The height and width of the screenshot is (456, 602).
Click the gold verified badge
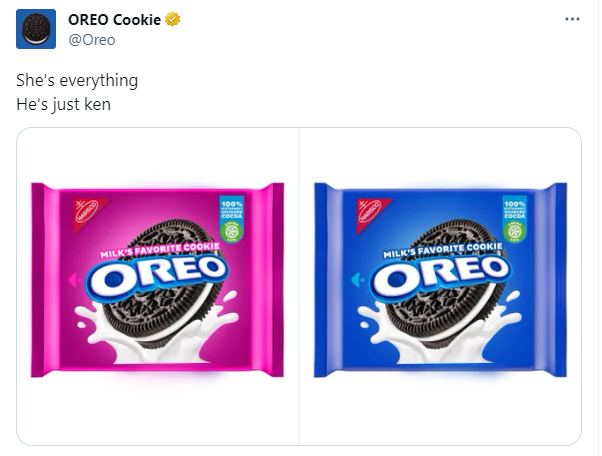click(173, 20)
